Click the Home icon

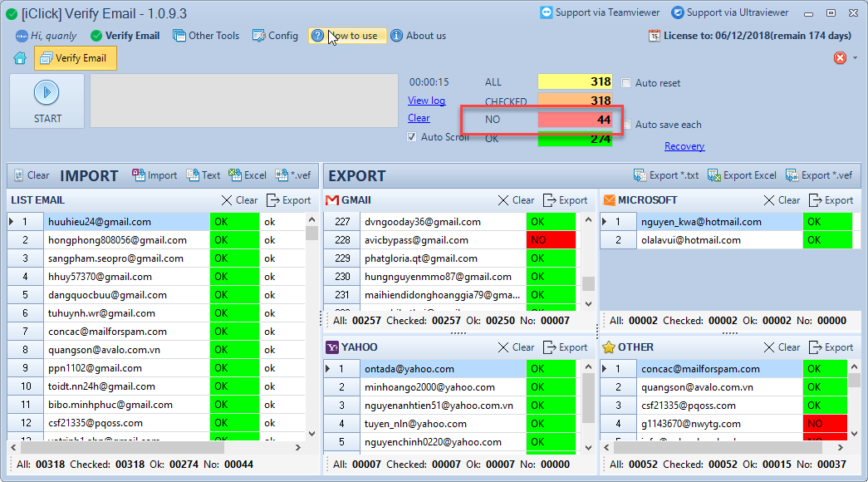point(20,58)
